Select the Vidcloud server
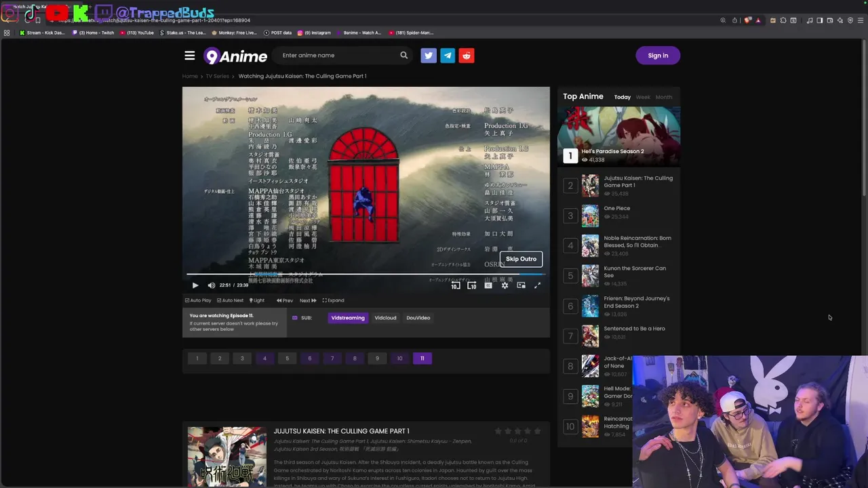 coord(385,318)
